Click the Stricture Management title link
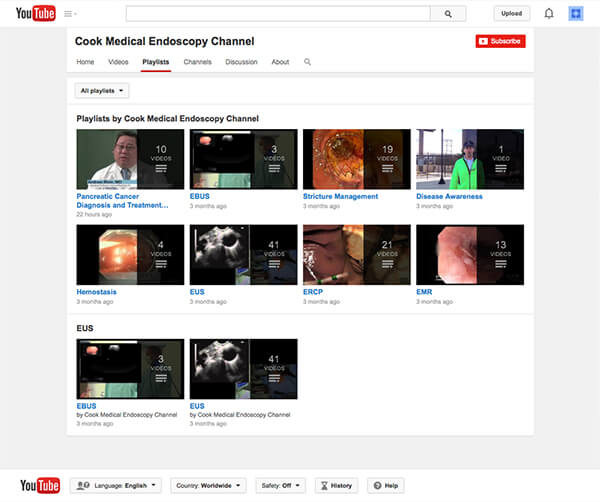Image resolution: width=600 pixels, height=502 pixels. tap(341, 196)
